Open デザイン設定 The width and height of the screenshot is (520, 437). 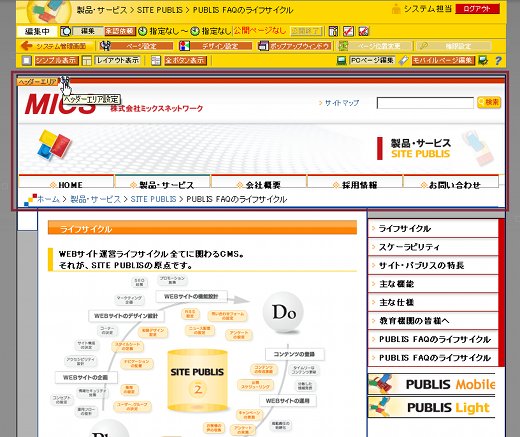tap(221, 46)
